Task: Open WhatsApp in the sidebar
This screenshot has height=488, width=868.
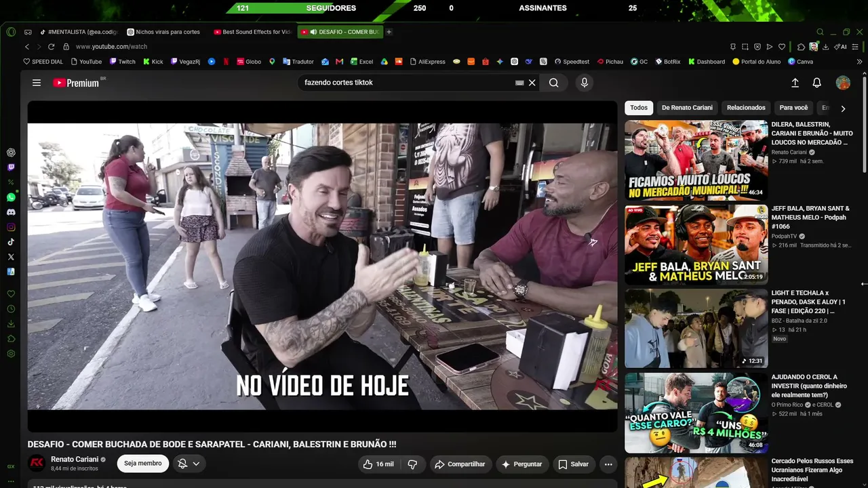Action: click(11, 197)
